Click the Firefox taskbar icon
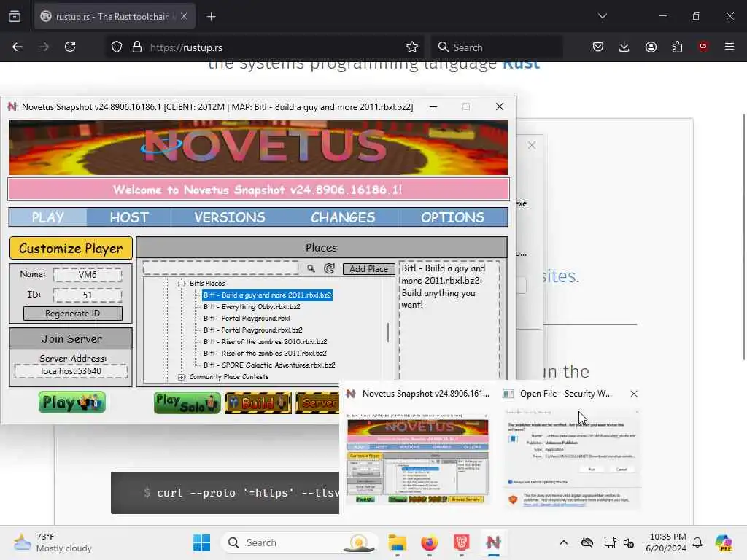This screenshot has width=747, height=560. click(x=429, y=542)
